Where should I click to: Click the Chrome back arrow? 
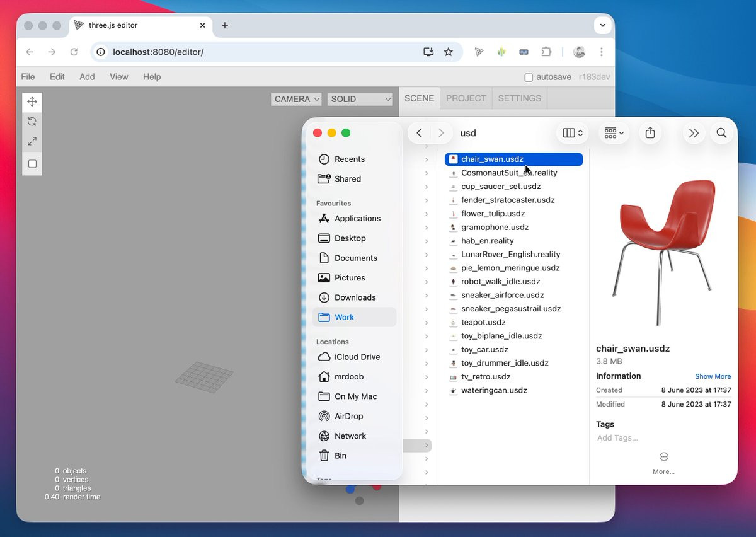(30, 52)
